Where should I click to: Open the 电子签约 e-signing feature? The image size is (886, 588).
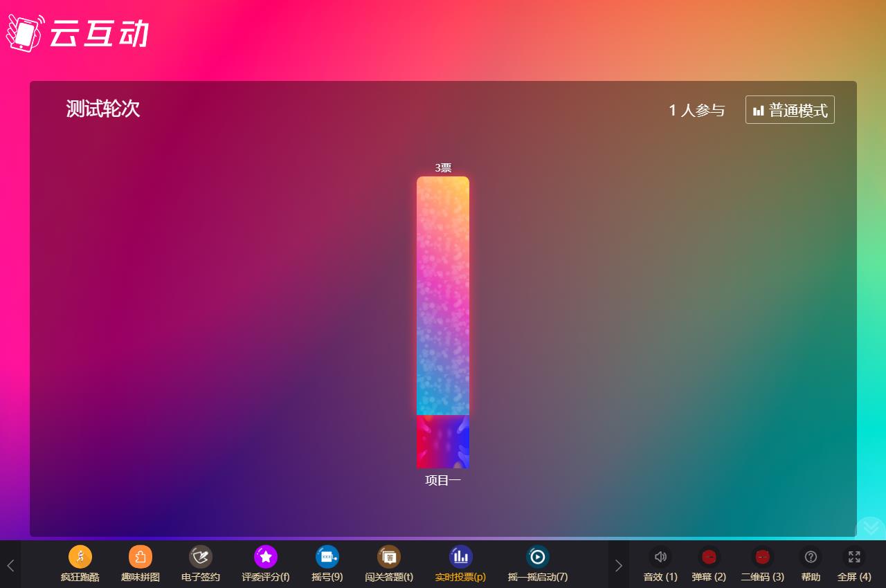coord(201,557)
